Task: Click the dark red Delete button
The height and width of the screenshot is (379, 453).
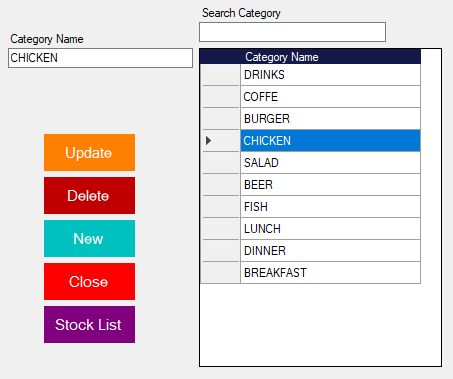Action: (89, 196)
